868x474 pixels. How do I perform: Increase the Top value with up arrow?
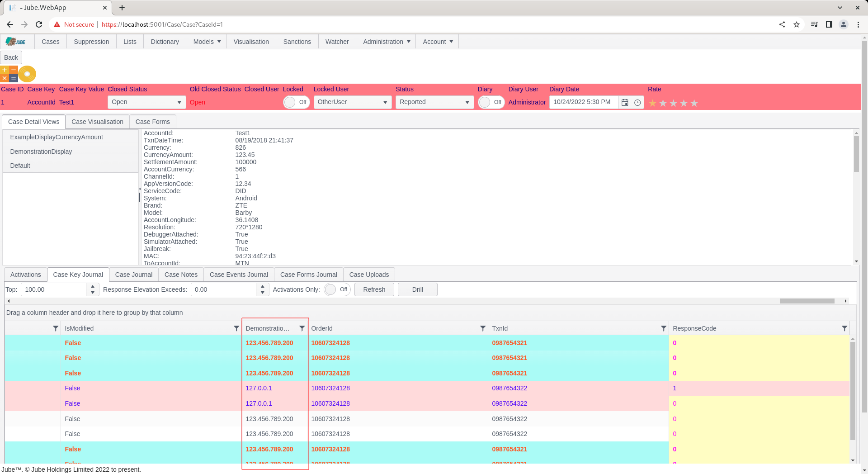coord(93,286)
